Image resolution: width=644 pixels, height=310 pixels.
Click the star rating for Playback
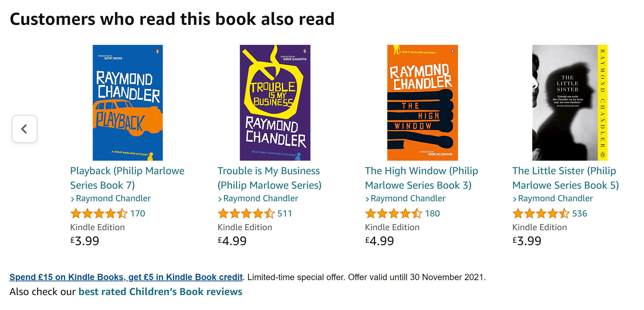[x=99, y=214]
